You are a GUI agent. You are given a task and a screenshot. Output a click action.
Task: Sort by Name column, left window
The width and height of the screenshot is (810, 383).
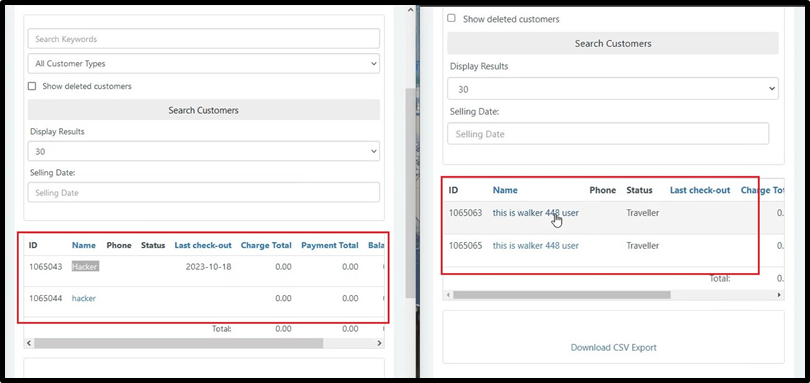(84, 246)
